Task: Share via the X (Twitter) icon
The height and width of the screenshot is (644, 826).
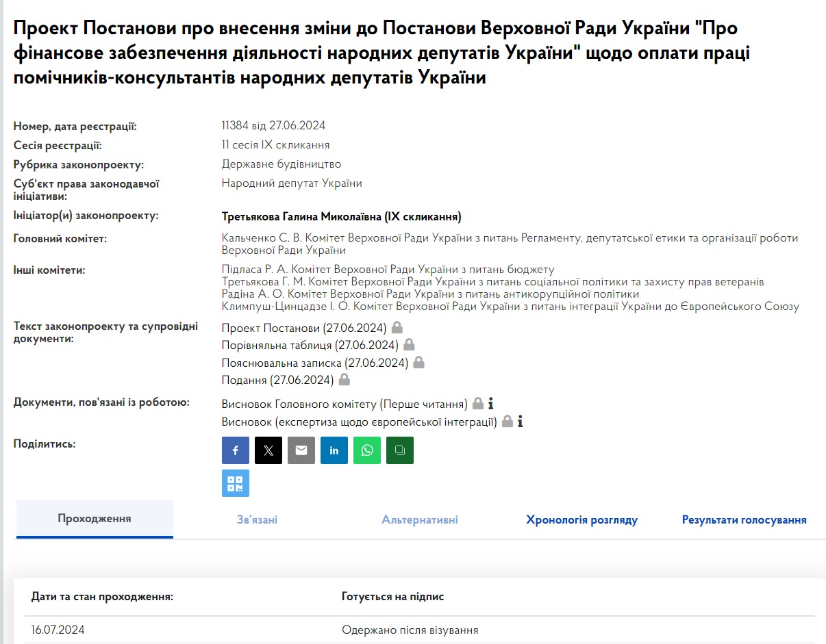Action: [268, 450]
